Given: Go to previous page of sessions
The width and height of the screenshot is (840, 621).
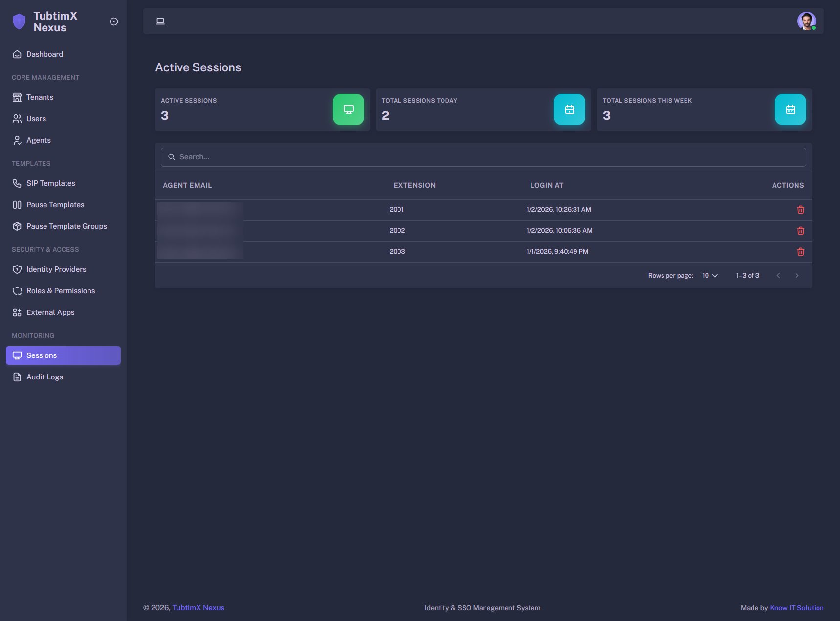Looking at the screenshot, I should pos(778,276).
